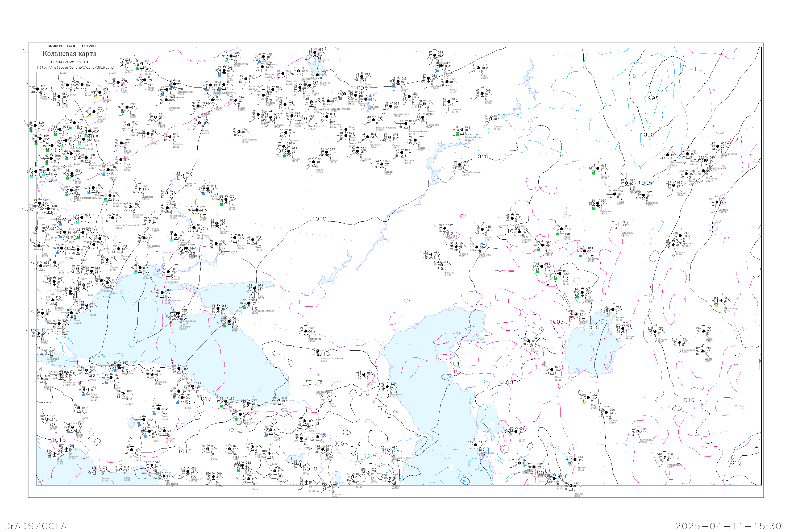
Task: Click the Ейск 34727 station circle icon
Action: click(255, 289)
